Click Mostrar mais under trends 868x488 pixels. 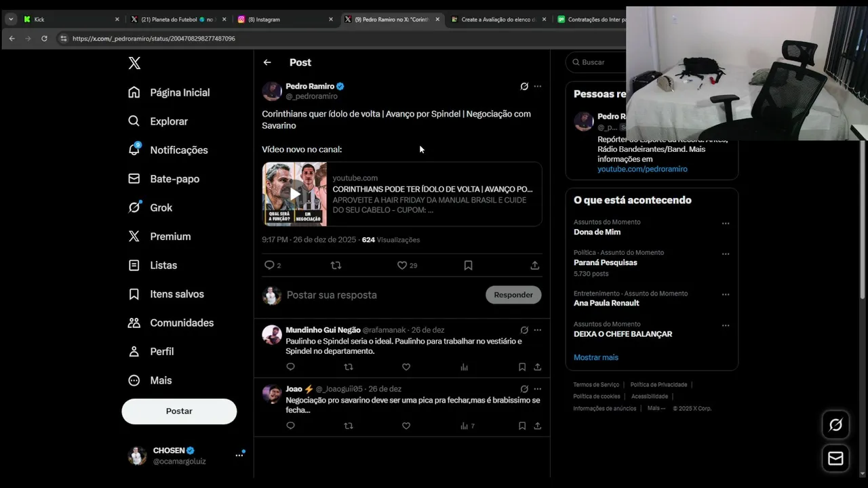click(596, 357)
